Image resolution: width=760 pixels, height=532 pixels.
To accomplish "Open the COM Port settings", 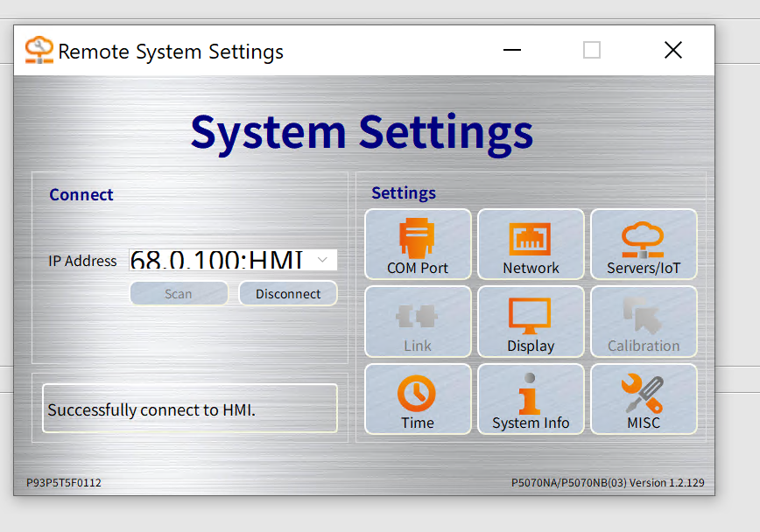I will pyautogui.click(x=418, y=244).
